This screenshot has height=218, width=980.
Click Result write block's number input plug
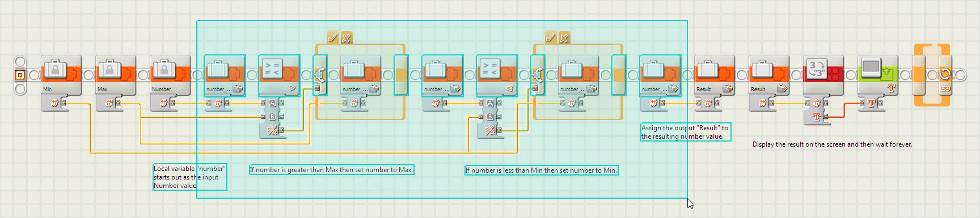pos(699,103)
